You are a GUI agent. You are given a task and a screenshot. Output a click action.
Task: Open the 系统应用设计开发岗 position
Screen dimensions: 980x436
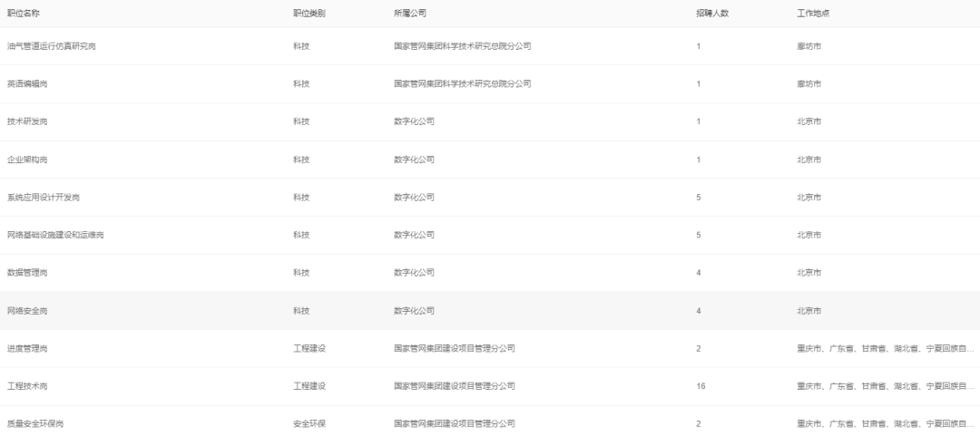pyautogui.click(x=44, y=198)
